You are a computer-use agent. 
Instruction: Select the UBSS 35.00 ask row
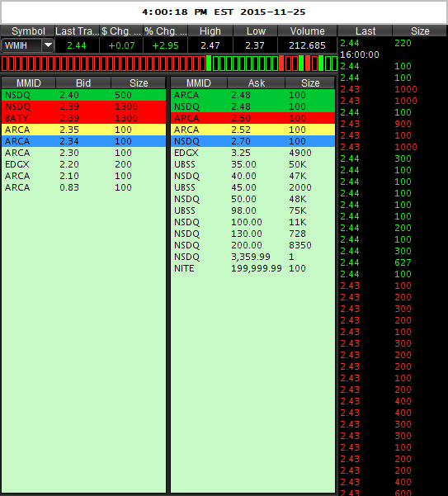coord(253,164)
